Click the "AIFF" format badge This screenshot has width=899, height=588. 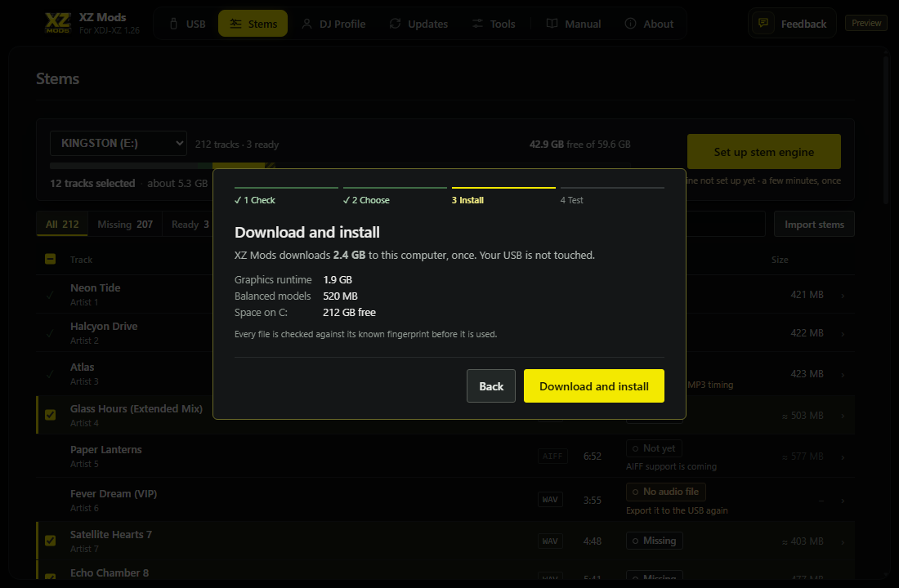[552, 457]
